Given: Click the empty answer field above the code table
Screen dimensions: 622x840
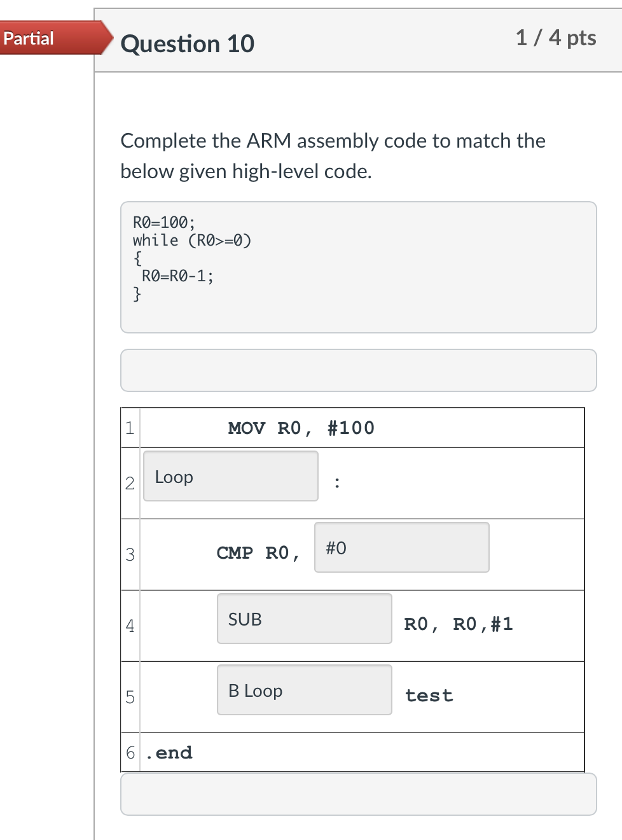Looking at the screenshot, I should 359,370.
